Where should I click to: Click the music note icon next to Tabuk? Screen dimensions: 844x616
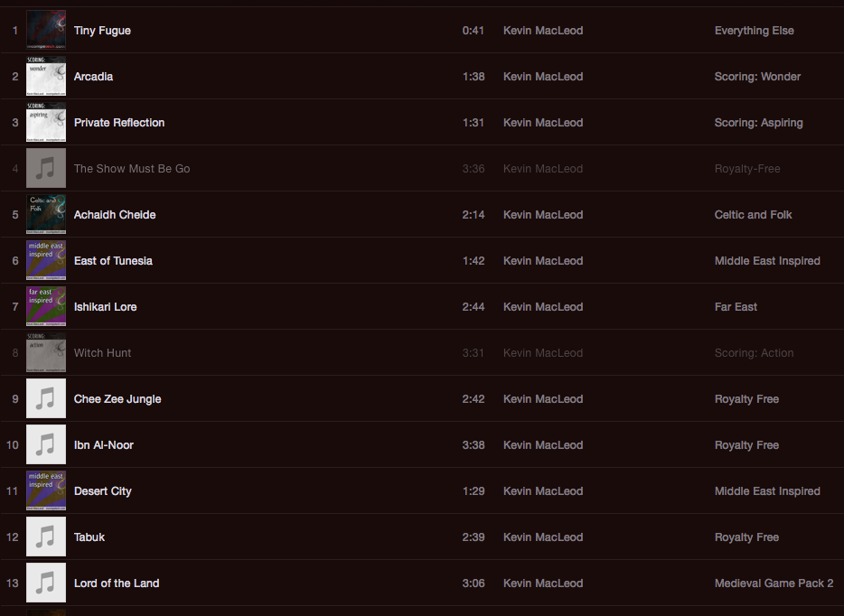click(x=46, y=537)
